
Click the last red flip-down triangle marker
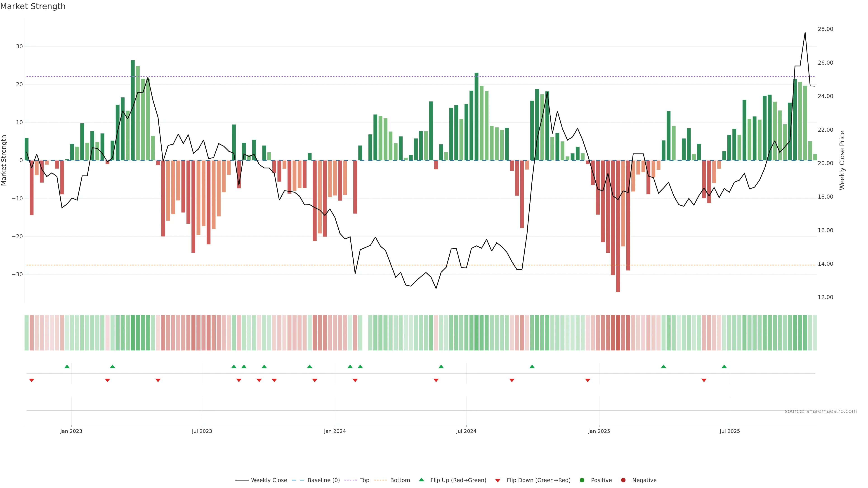click(704, 380)
